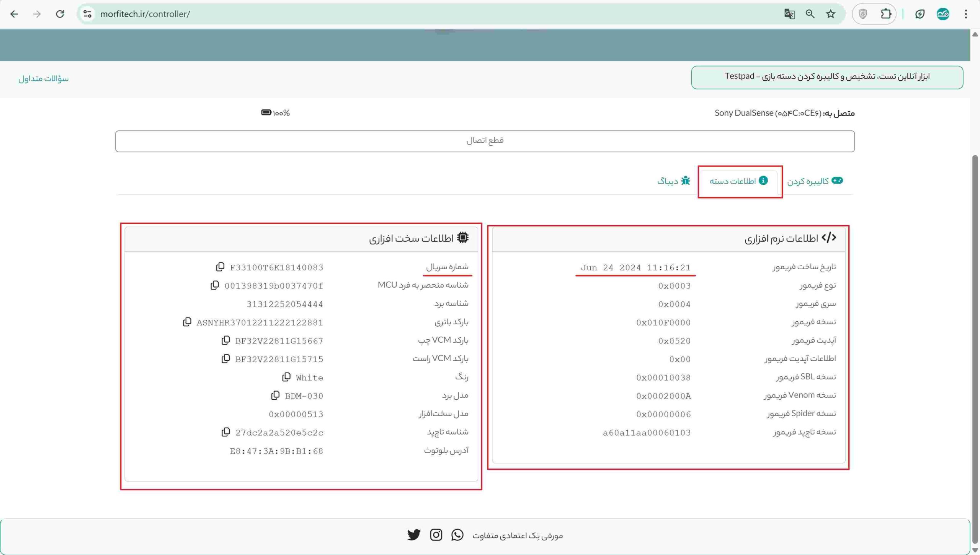
Task: Copy the serial number F33100T6K18140083
Action: click(x=220, y=267)
